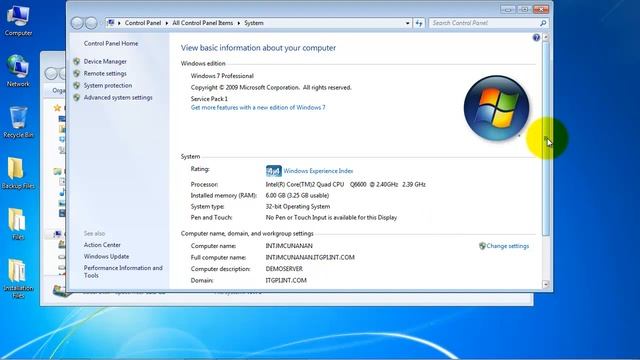Image resolution: width=640 pixels, height=360 pixels.
Task: Close the System window
Action: [x=541, y=9]
